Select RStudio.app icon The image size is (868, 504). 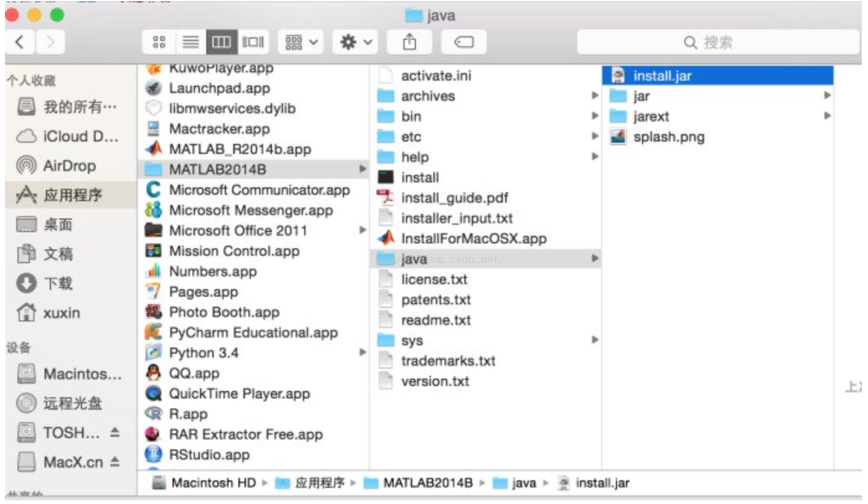point(153,455)
